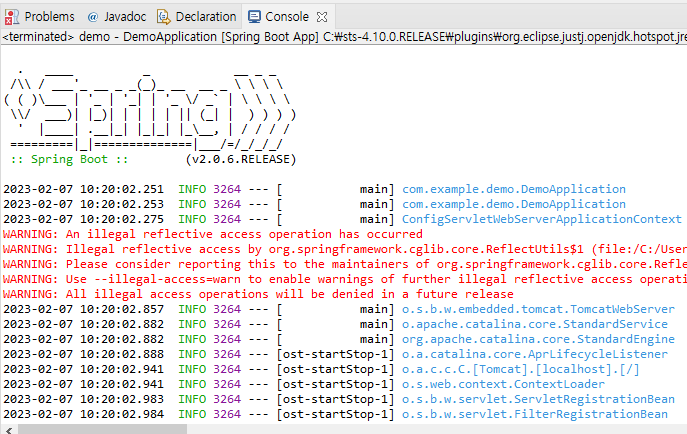
Task: Click warning 'Illegal reflective access by org.springframework'
Action: (345, 249)
